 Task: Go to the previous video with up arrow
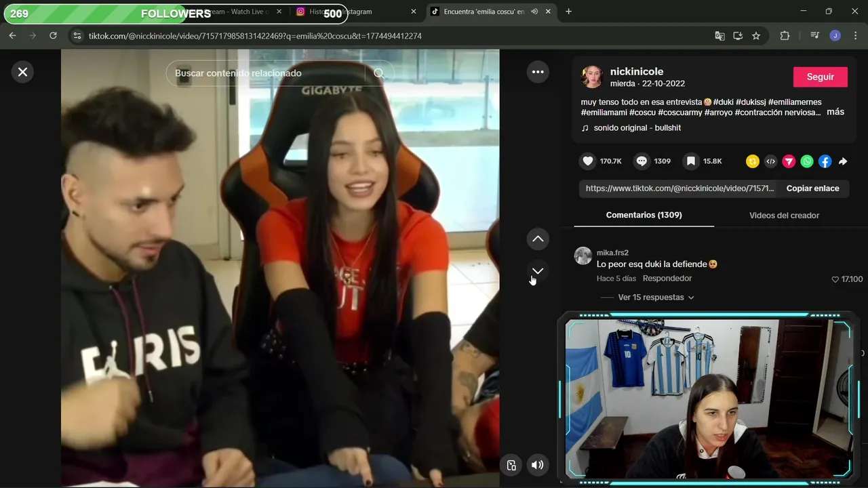tap(538, 239)
